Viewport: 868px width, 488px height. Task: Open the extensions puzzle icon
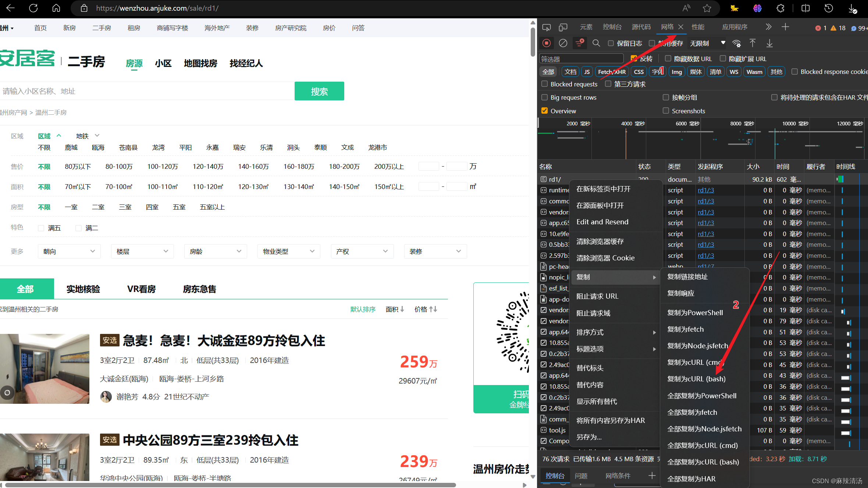click(x=780, y=8)
